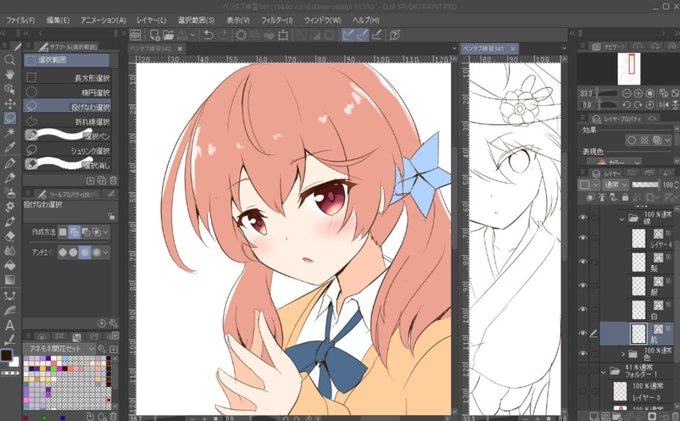Open the アニメーション(A) menu
This screenshot has width=680, height=421.
(103, 20)
